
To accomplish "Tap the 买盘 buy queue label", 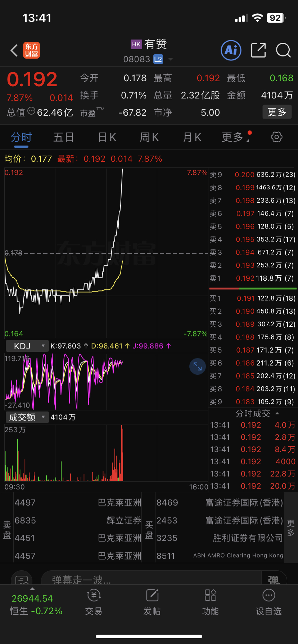I will point(149,530).
